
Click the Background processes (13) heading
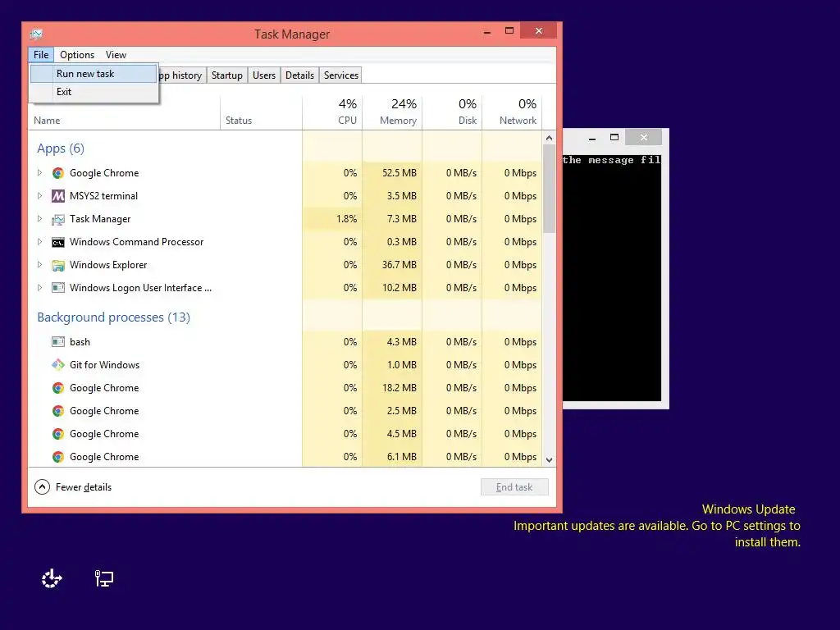pos(113,317)
